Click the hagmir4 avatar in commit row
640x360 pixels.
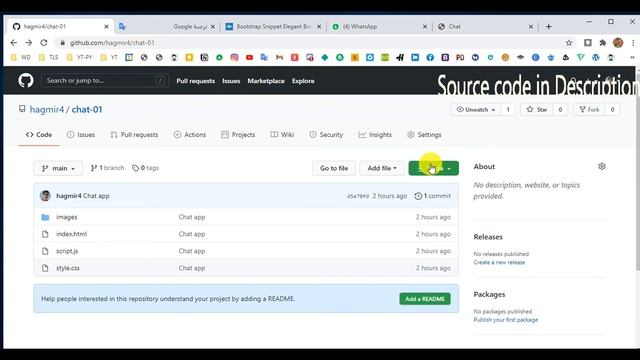[45, 196]
